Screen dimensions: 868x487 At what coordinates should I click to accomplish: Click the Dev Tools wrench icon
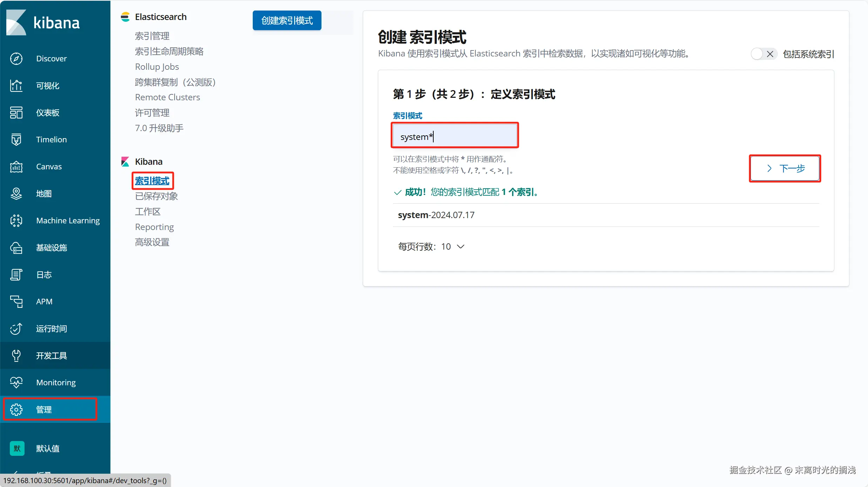[16, 356]
